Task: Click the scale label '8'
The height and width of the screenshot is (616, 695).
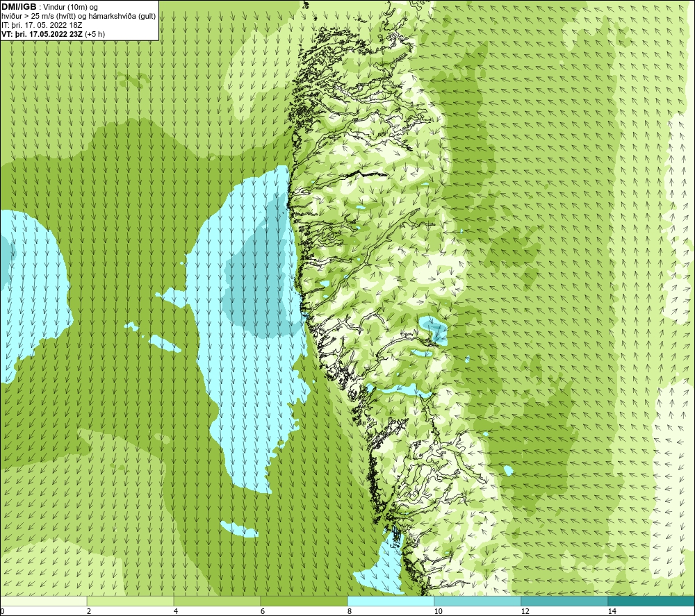Action: [x=350, y=611]
